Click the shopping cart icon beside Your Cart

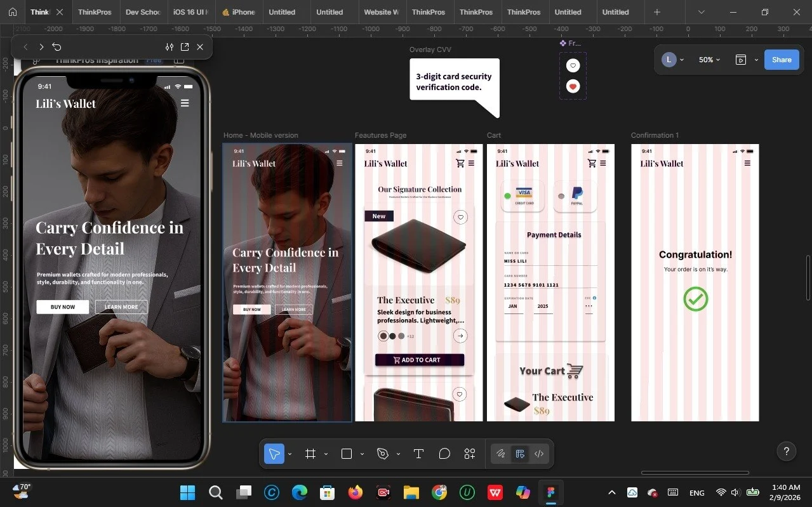point(575,371)
